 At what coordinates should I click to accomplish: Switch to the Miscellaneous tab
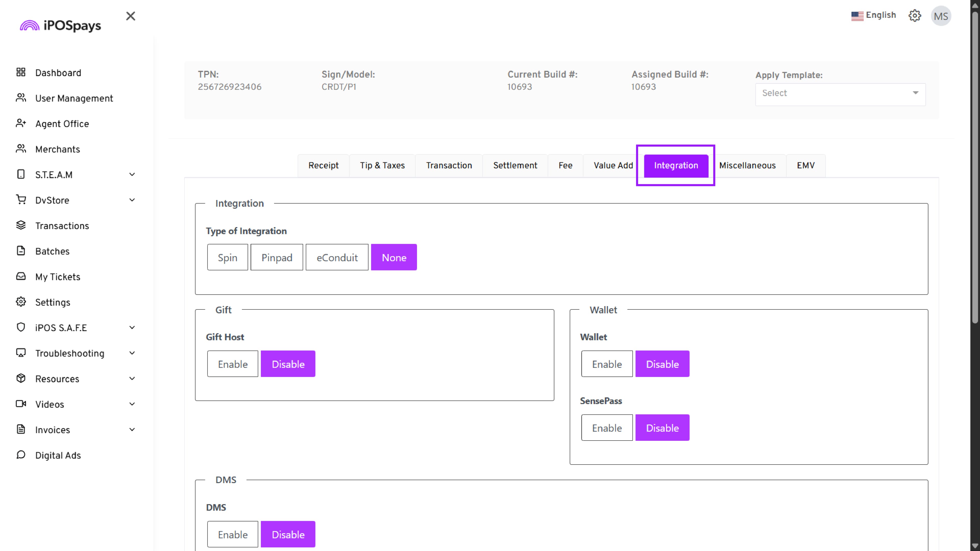point(747,165)
